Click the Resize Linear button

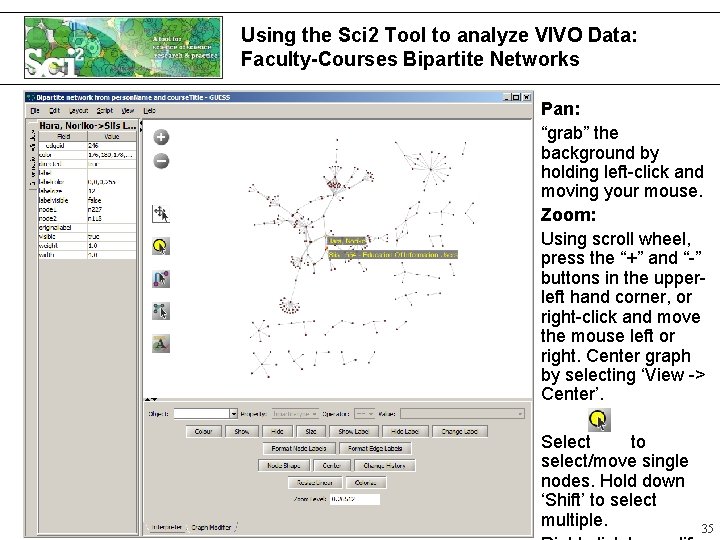(315, 483)
